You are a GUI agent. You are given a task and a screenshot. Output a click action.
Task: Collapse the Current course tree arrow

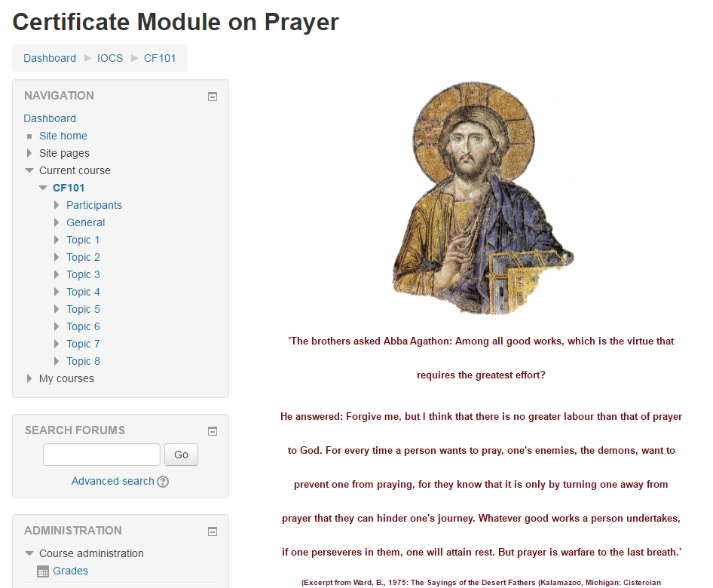tap(29, 170)
